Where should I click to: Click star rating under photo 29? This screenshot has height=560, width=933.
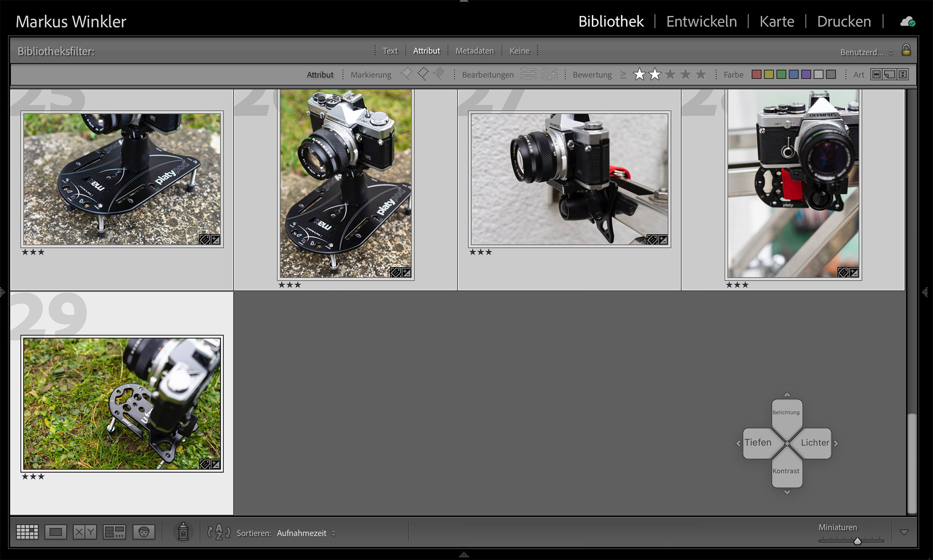coord(33,477)
